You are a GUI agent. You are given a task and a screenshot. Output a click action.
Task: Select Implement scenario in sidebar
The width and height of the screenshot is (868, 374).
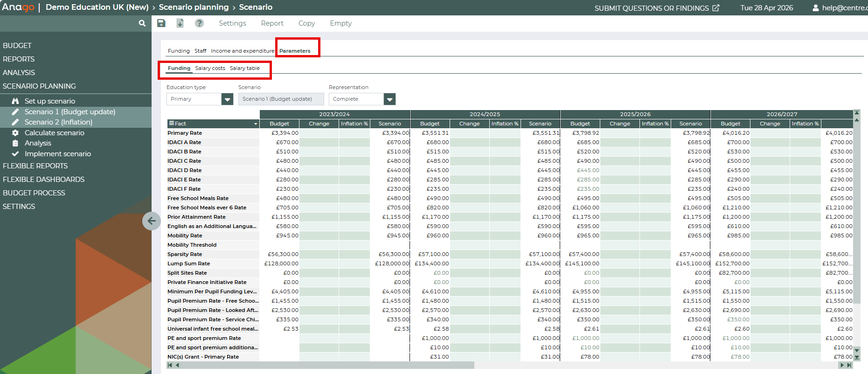tap(57, 154)
